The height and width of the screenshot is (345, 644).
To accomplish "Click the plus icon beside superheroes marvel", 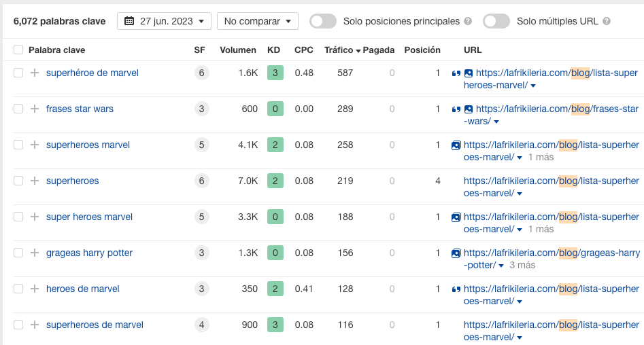I will [x=35, y=145].
